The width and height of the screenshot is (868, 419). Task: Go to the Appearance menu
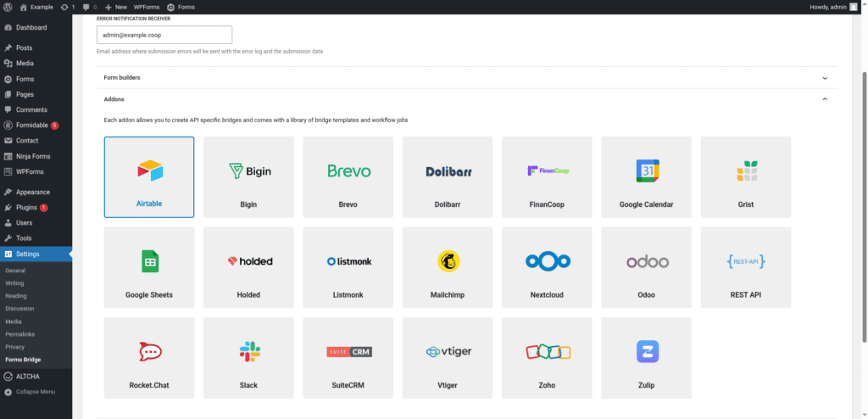pos(36,193)
